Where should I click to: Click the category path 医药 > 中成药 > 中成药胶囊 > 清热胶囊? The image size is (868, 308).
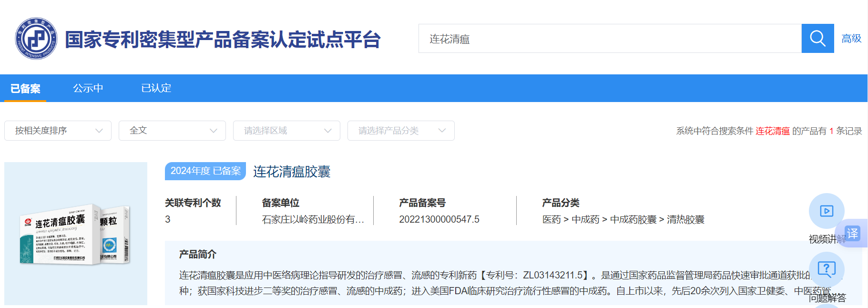pos(623,219)
